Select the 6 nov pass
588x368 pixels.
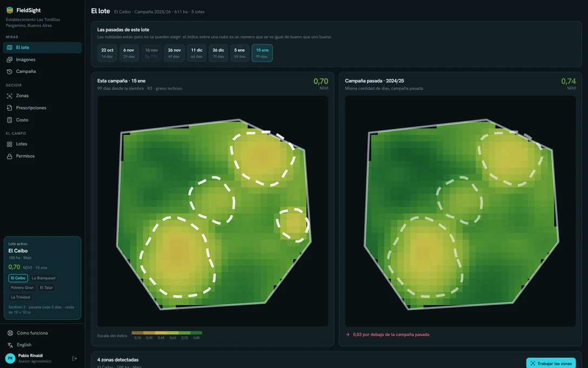click(129, 53)
